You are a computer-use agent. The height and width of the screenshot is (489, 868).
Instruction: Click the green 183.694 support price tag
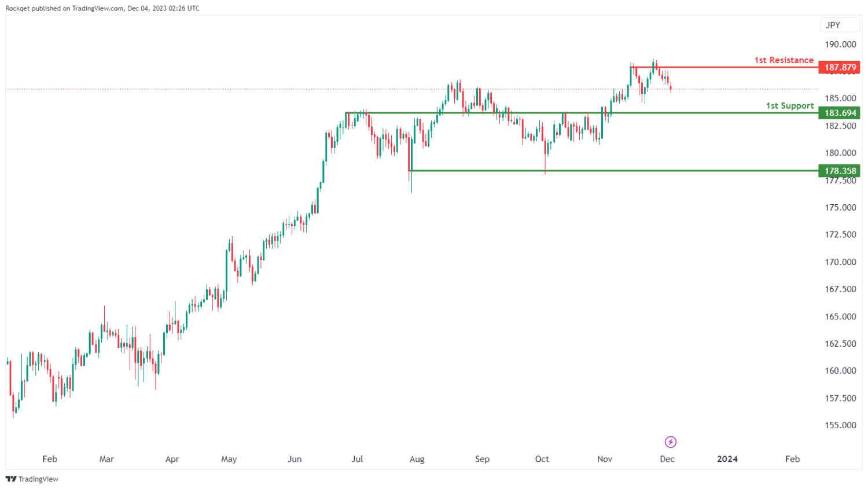coord(839,113)
